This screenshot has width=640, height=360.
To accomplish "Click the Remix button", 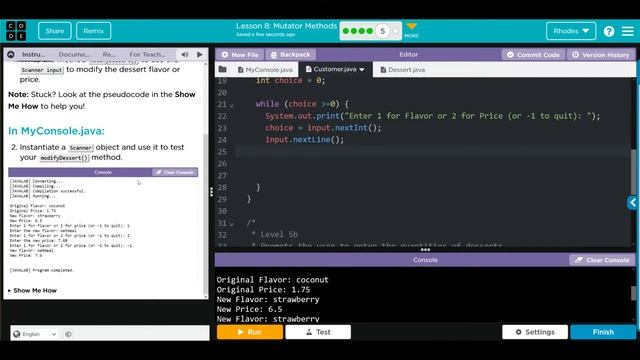I will point(93,31).
